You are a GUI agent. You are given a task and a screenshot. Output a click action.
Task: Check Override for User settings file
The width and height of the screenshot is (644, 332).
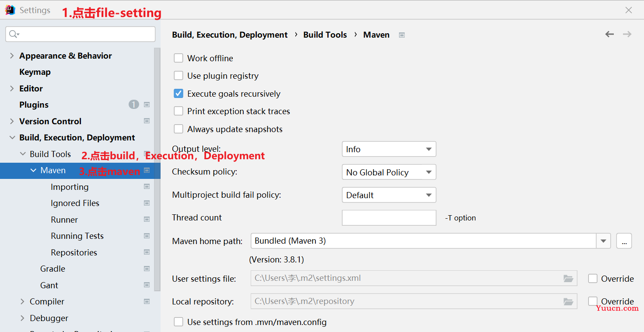[593, 279]
